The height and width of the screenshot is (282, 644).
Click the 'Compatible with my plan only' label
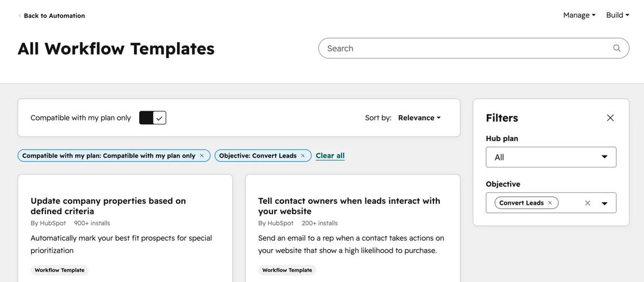pos(80,118)
